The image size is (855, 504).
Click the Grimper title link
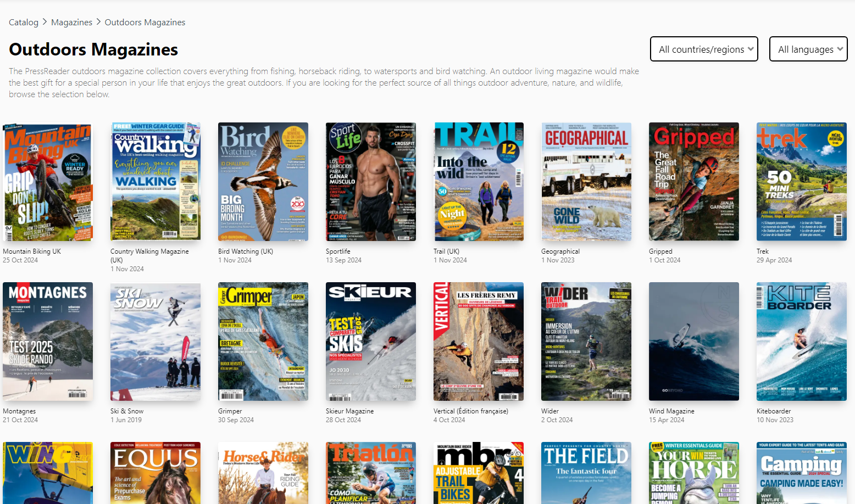coord(230,411)
